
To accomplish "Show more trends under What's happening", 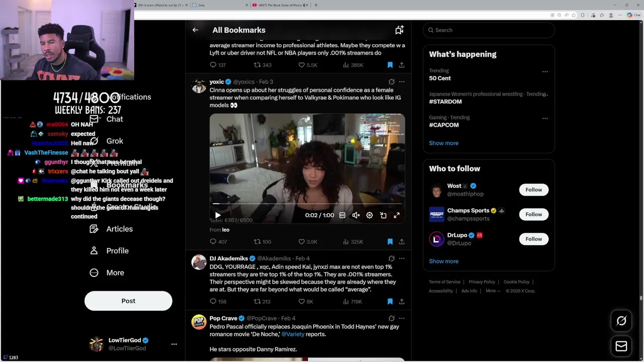I will (x=444, y=143).
